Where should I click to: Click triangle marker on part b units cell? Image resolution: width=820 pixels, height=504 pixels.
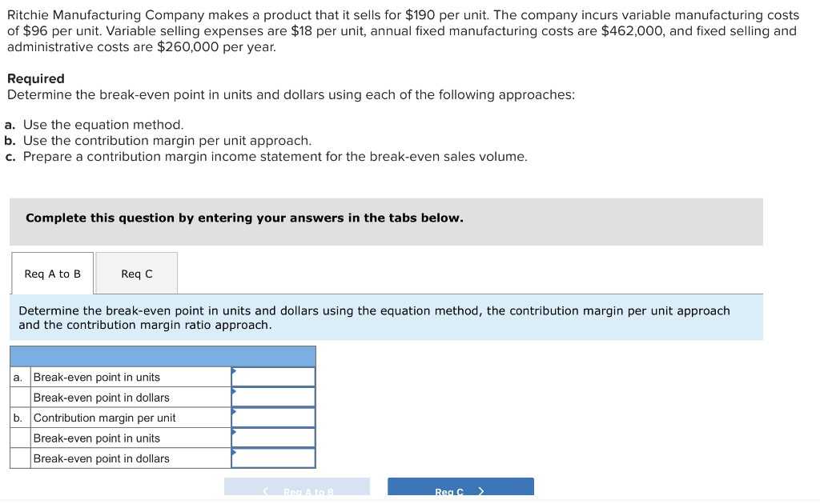[235, 431]
